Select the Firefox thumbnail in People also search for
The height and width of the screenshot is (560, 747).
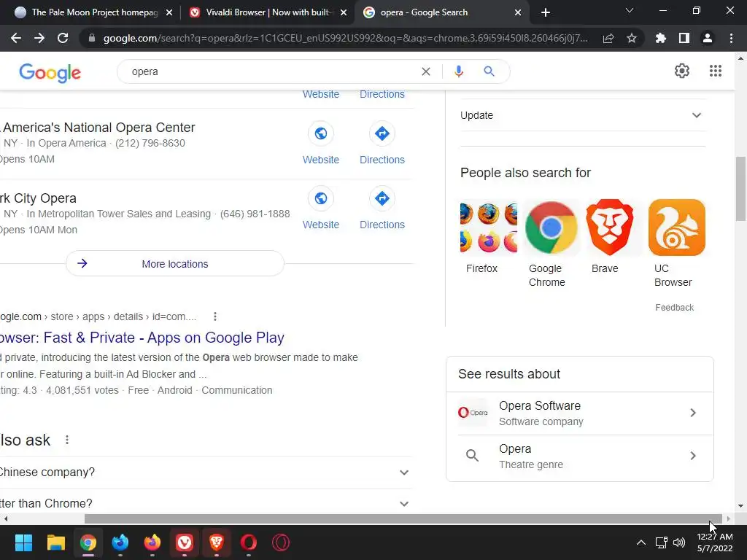(x=488, y=227)
